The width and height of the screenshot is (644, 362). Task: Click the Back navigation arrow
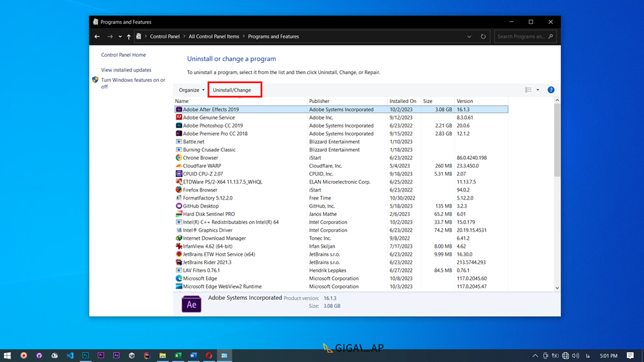(97, 36)
